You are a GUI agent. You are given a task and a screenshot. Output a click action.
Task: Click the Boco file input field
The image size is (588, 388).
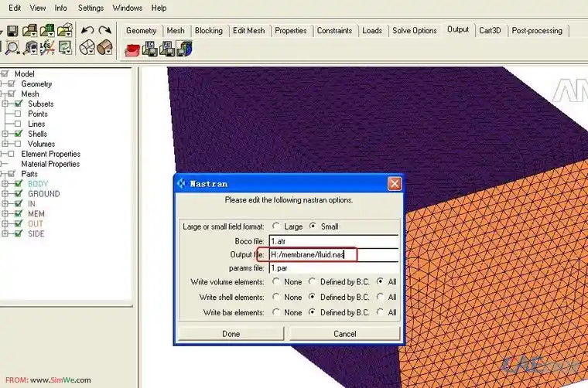(333, 241)
